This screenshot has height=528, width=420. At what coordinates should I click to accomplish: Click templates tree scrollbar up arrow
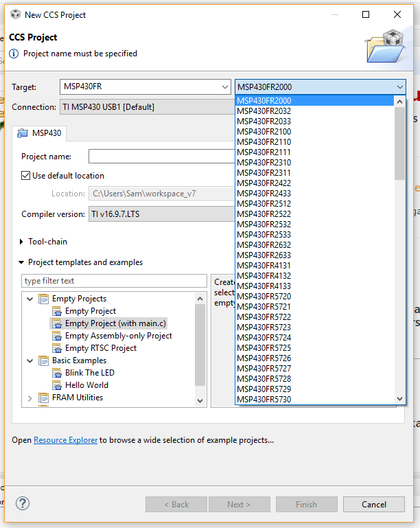(x=200, y=299)
